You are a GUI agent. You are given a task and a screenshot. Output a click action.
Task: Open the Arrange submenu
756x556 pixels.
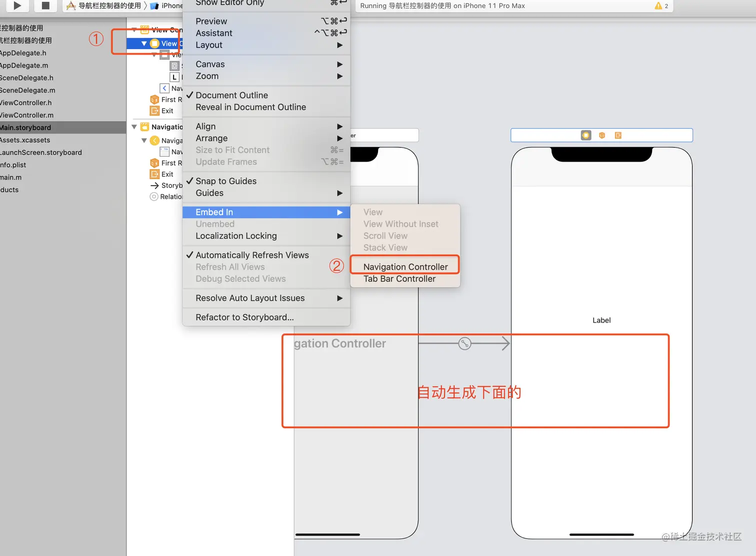[266, 138]
